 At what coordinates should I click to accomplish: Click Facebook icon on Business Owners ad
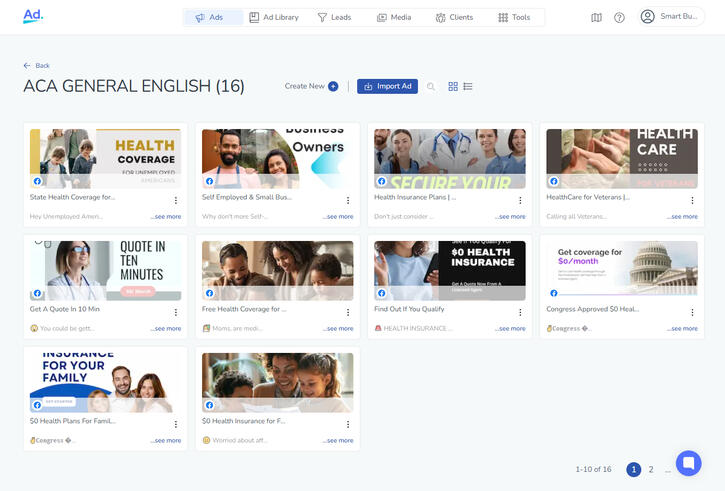tap(209, 181)
